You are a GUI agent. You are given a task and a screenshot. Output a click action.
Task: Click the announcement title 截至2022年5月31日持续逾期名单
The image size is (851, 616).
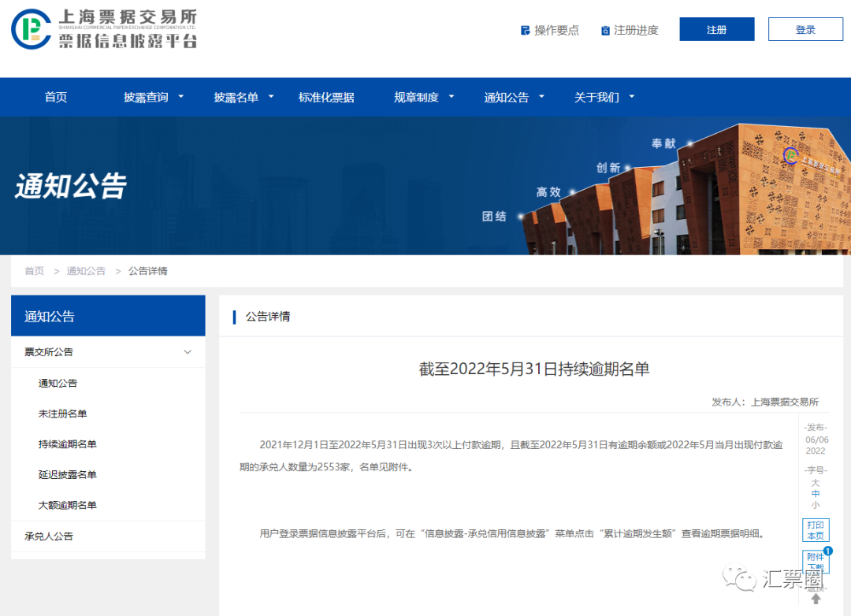534,369
